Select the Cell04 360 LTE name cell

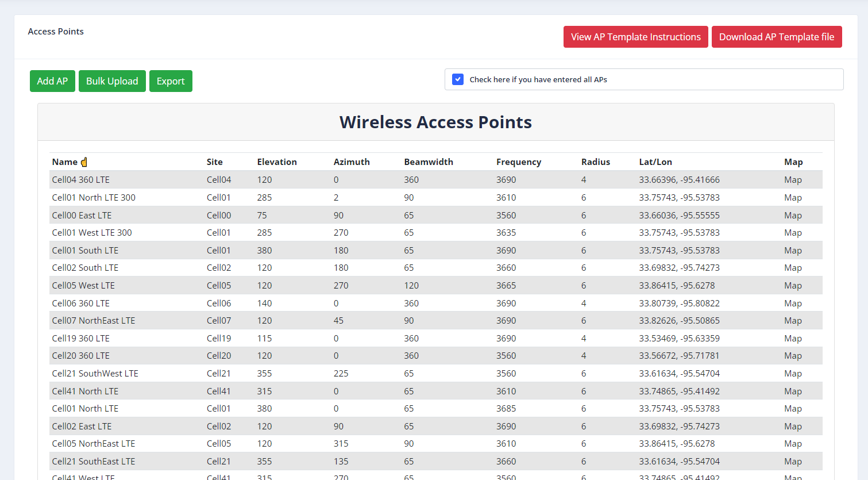coord(81,180)
